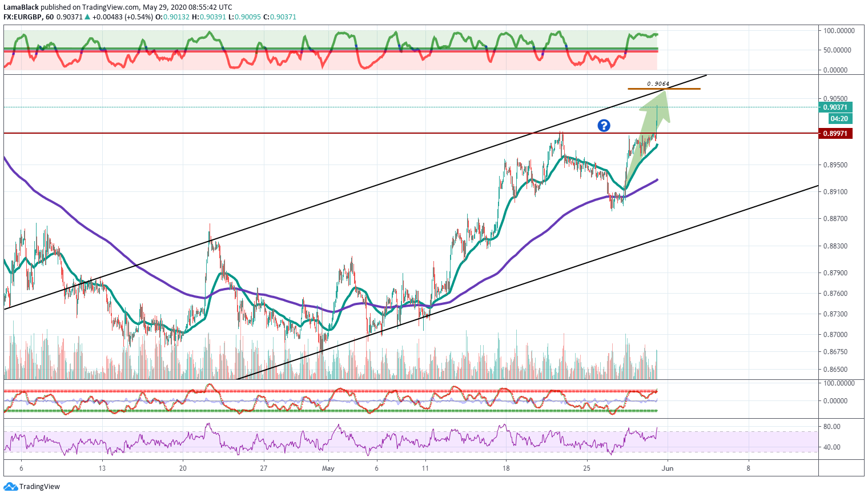The width and height of the screenshot is (868, 497).
Task: Click the 0.89100 price axis label
Action: pyautogui.click(x=835, y=192)
